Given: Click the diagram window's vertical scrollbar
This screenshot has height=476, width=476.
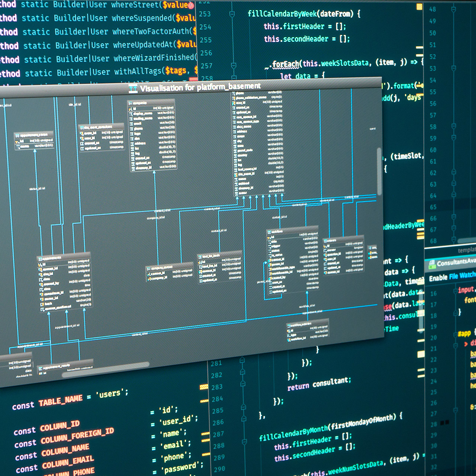Looking at the screenshot, I should (379, 171).
